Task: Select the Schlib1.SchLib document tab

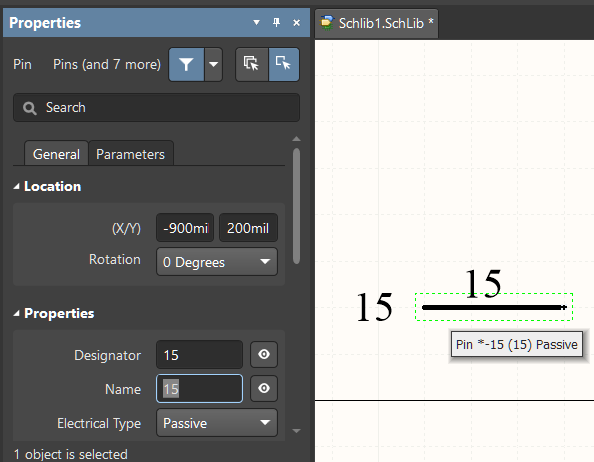Action: pyautogui.click(x=377, y=23)
